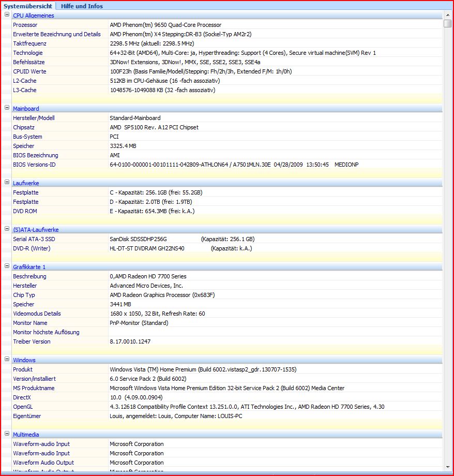Click the BIOS Versions-ID label

[34, 165]
